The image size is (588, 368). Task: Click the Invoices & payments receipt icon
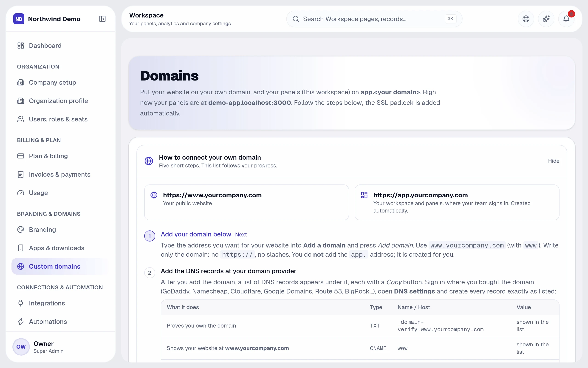(21, 174)
